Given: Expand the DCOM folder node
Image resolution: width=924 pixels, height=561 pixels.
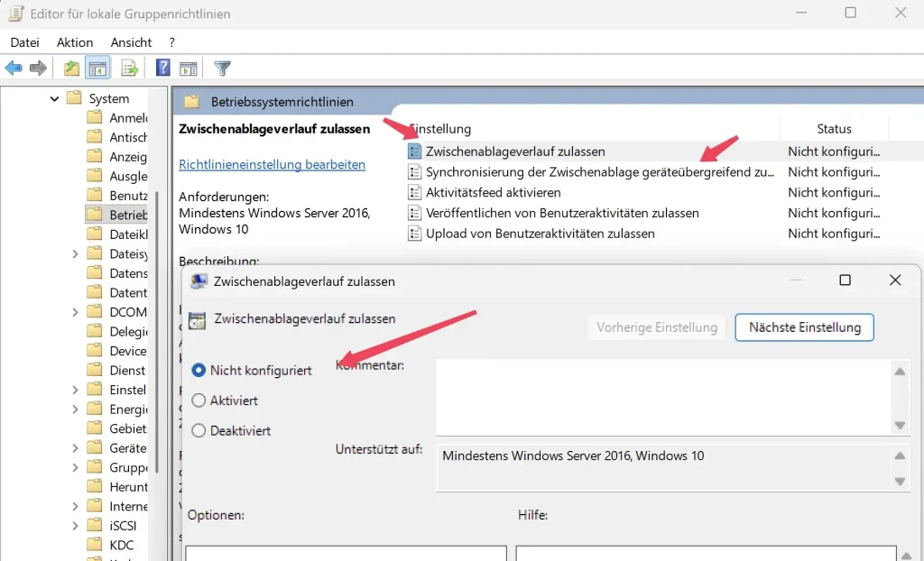Looking at the screenshot, I should click(x=75, y=312).
